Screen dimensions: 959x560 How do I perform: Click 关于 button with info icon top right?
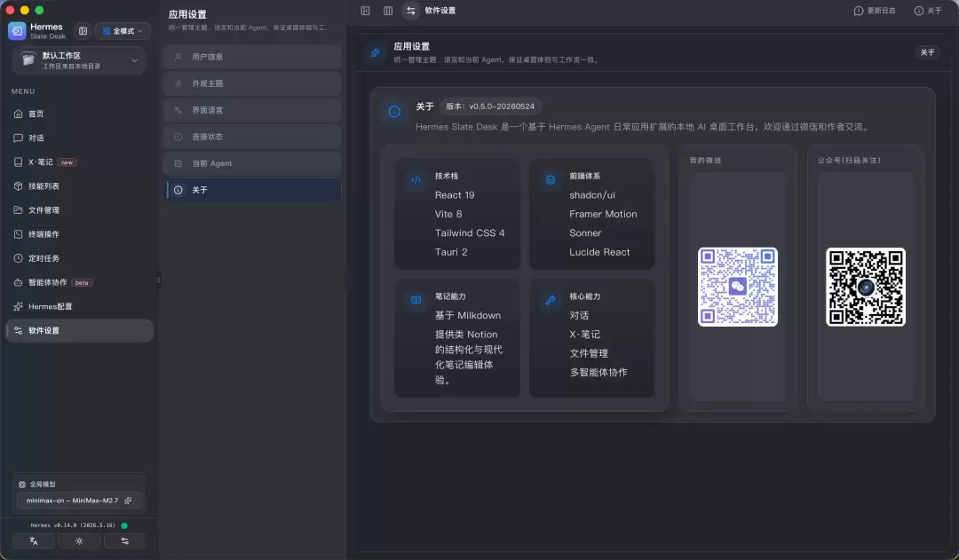click(928, 11)
